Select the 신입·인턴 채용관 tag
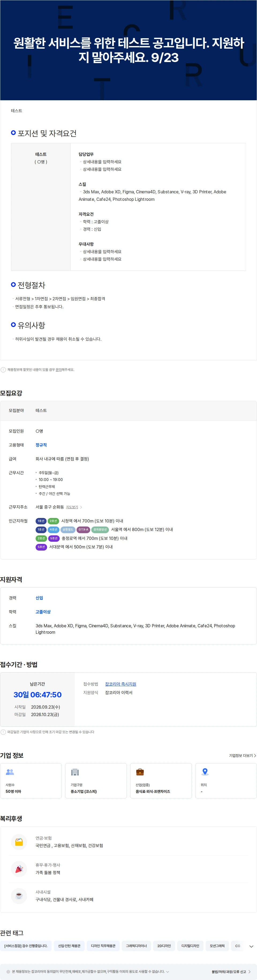Image resolution: width=257 pixels, height=980 pixels. tap(69, 946)
